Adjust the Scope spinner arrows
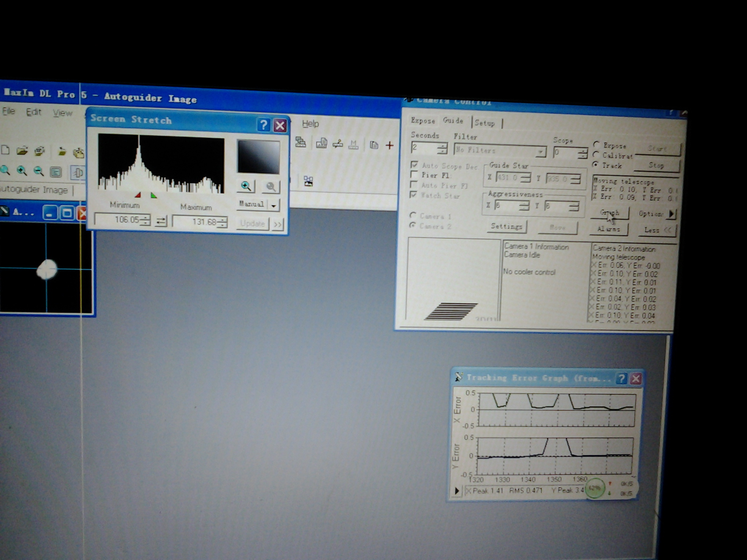 click(582, 153)
